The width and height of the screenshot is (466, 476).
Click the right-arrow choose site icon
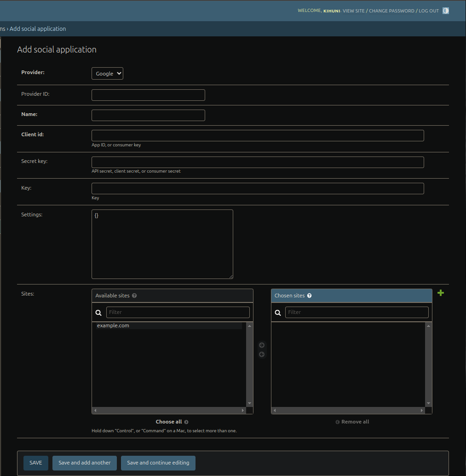[x=261, y=345]
